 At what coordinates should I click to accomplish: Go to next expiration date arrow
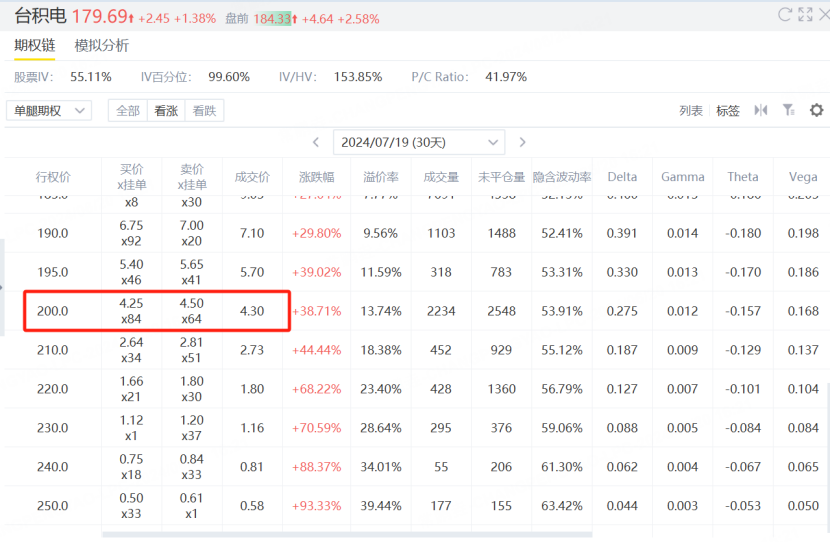(522, 142)
